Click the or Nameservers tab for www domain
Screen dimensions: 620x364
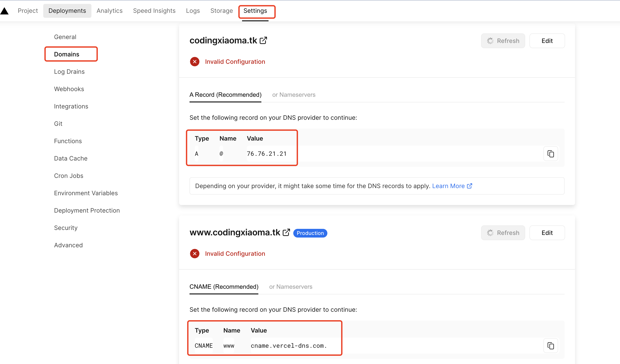(x=290, y=286)
